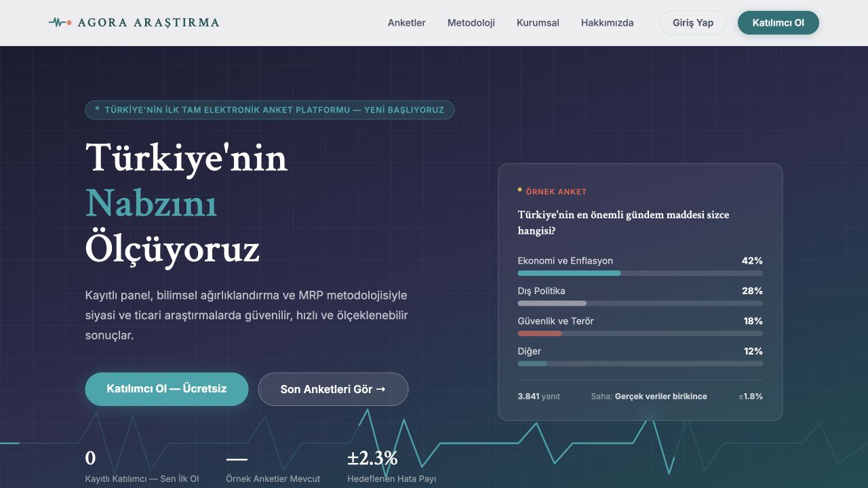Viewport: 868px width, 488px height.
Task: Click the 3.841 yanıt count
Action: click(539, 396)
